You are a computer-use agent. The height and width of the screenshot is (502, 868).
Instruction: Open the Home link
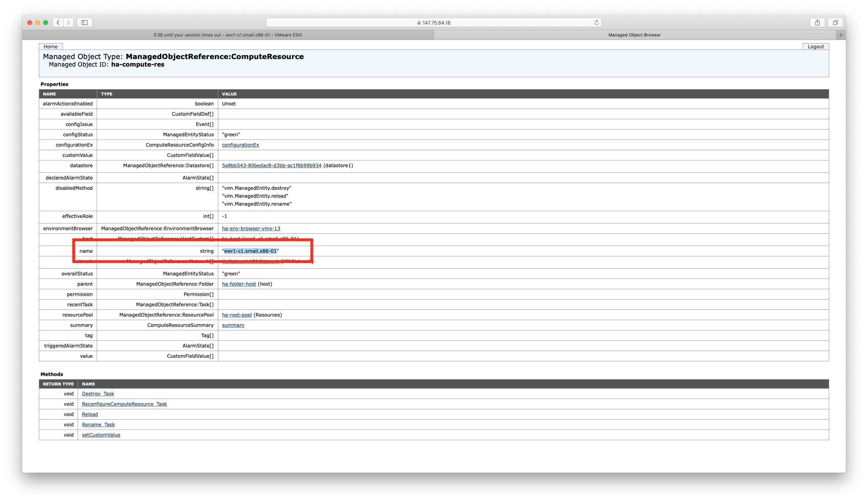click(51, 46)
